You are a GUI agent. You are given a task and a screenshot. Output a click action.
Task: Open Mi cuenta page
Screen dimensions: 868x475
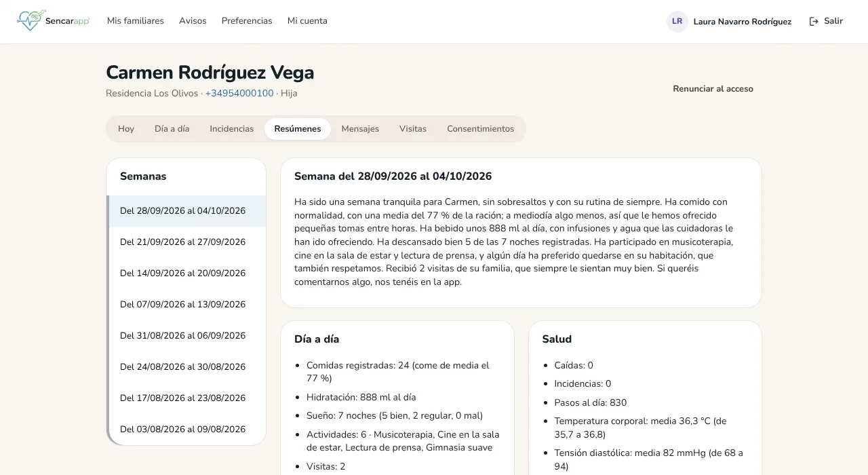pos(307,21)
